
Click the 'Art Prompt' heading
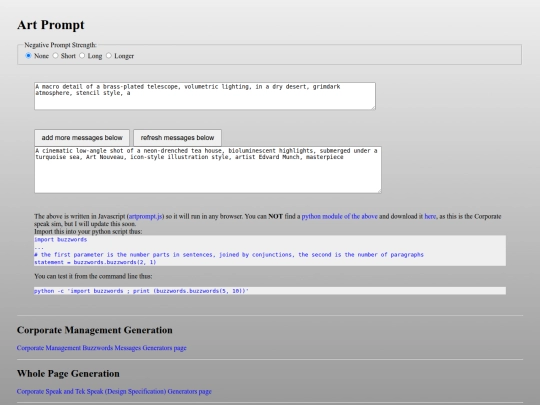tap(51, 25)
